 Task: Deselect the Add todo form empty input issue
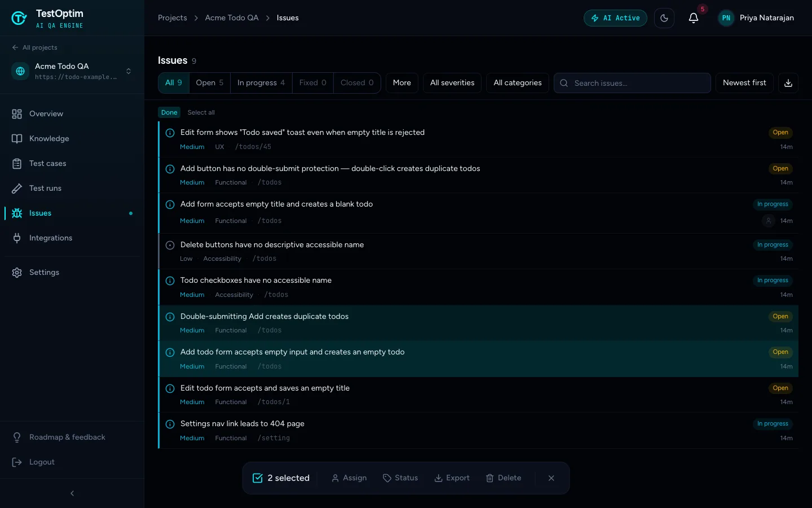(478, 359)
